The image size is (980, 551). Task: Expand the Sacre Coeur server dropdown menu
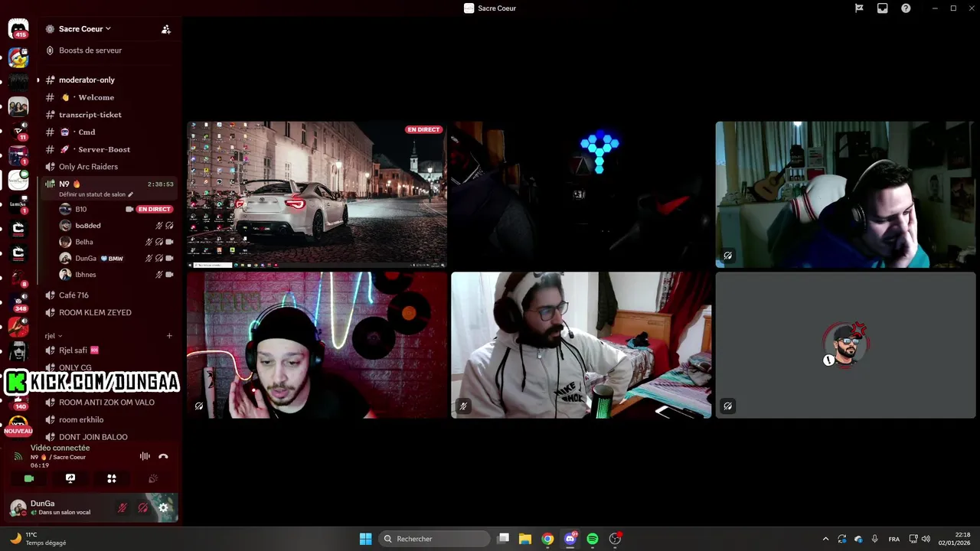(84, 29)
